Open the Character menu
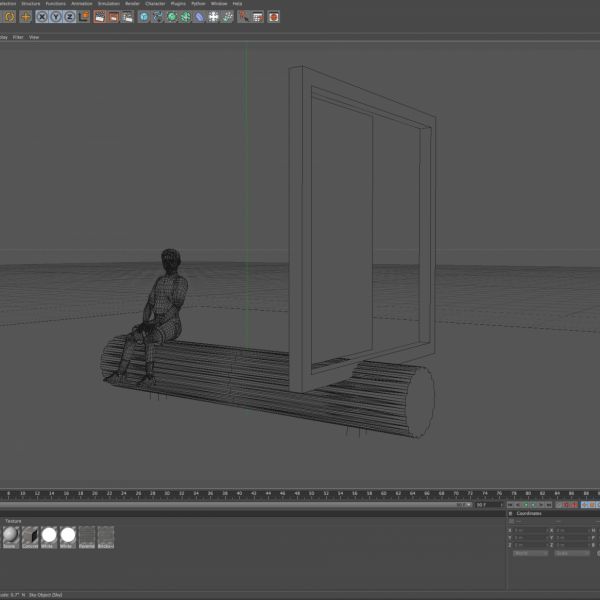This screenshot has width=600, height=600. 155,4
